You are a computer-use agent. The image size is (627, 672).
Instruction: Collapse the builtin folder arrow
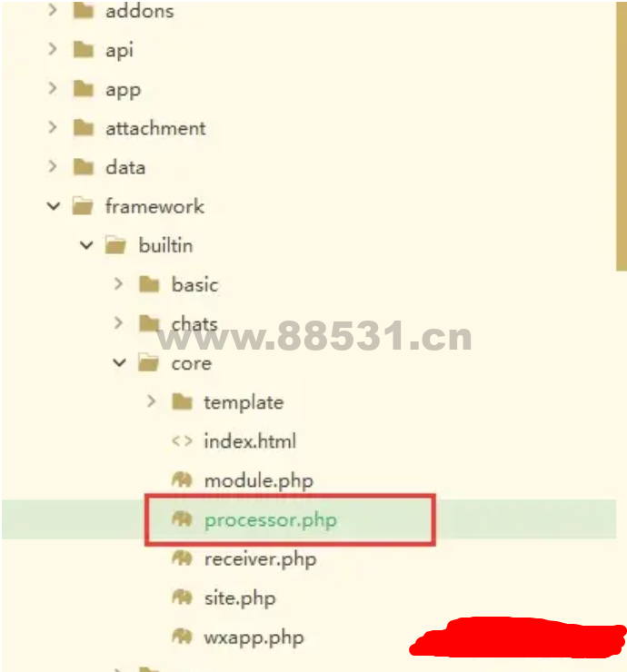86,245
